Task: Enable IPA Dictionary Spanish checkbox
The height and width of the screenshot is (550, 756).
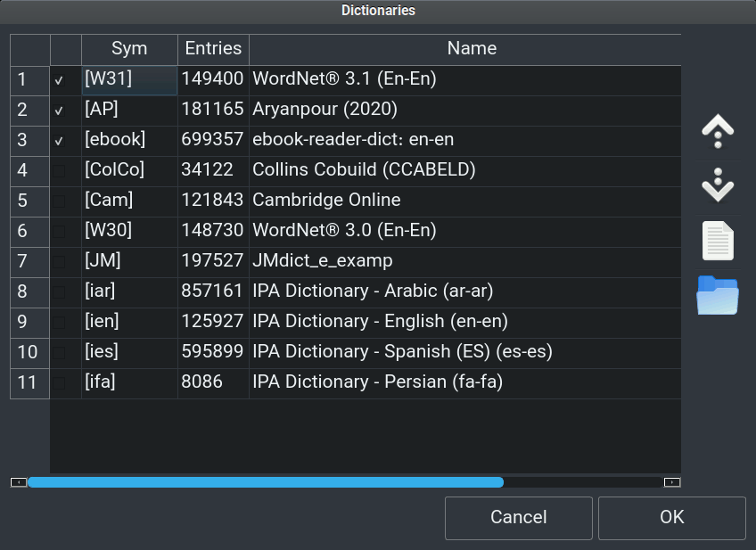Action: point(59,353)
